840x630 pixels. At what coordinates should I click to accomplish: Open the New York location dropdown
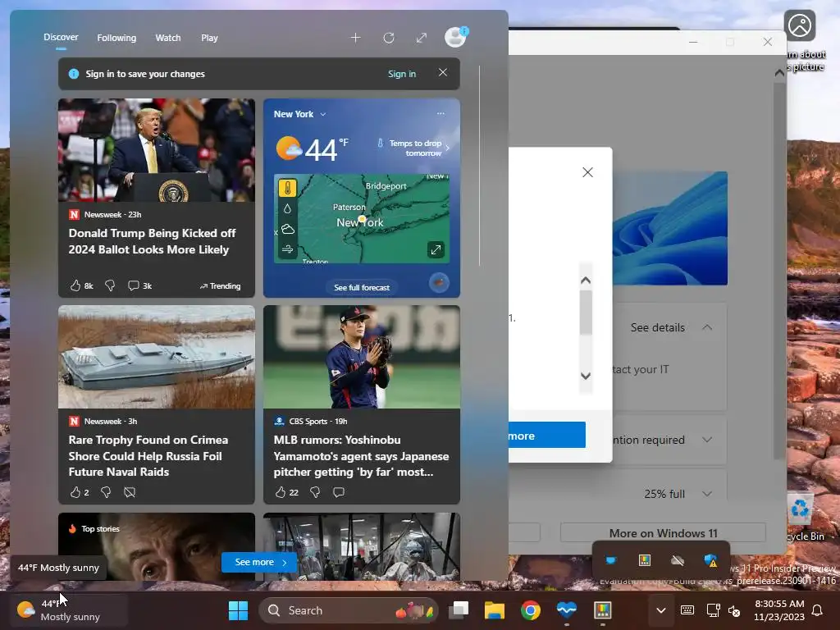299,114
